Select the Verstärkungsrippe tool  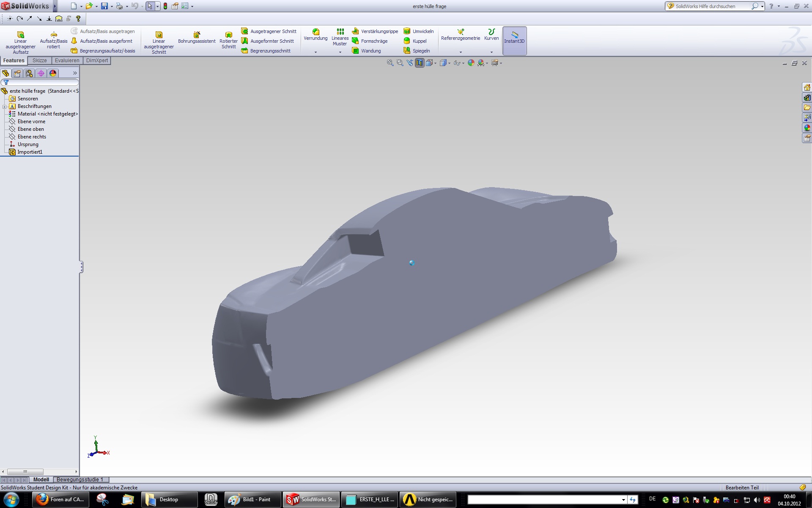(x=375, y=31)
